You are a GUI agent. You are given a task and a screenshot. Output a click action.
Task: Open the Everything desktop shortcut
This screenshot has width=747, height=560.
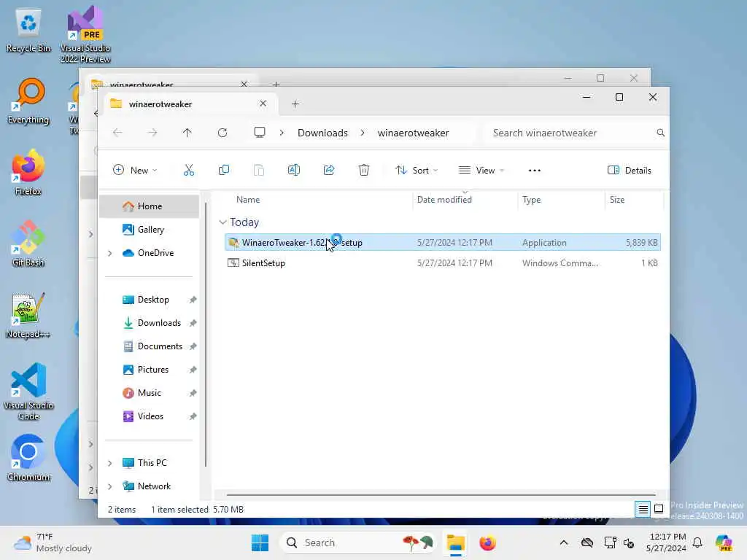(28, 101)
